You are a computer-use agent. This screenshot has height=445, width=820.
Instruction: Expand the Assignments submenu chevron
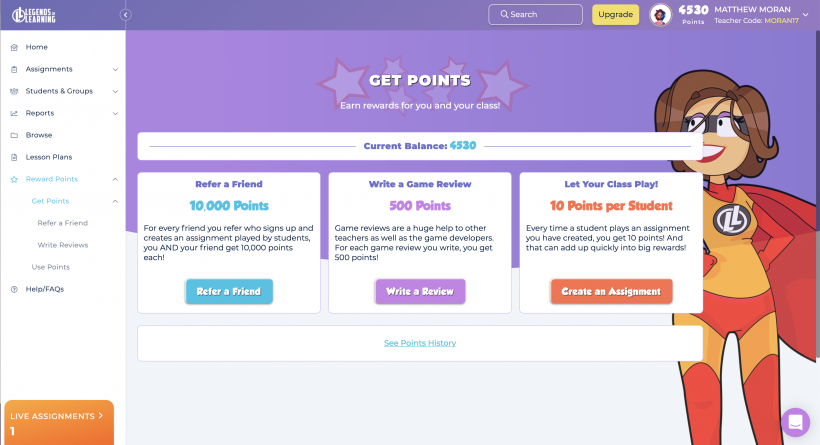click(115, 69)
